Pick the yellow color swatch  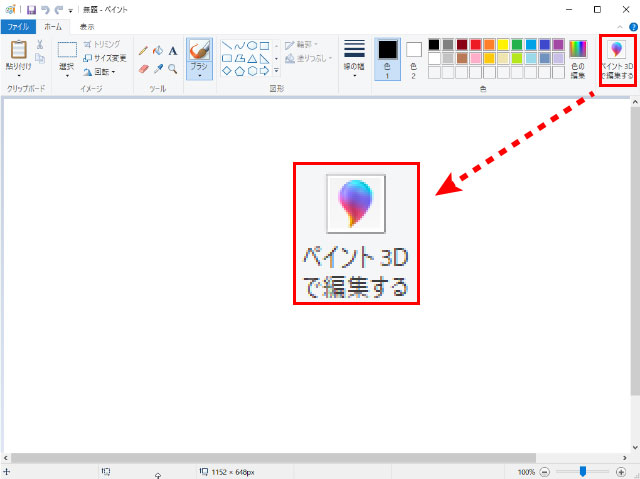[x=503, y=44]
